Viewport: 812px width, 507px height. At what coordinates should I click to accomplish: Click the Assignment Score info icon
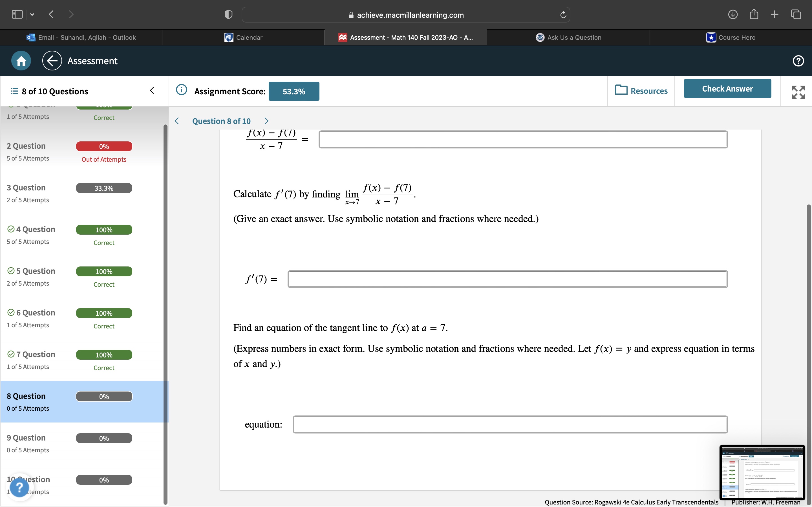tap(182, 90)
